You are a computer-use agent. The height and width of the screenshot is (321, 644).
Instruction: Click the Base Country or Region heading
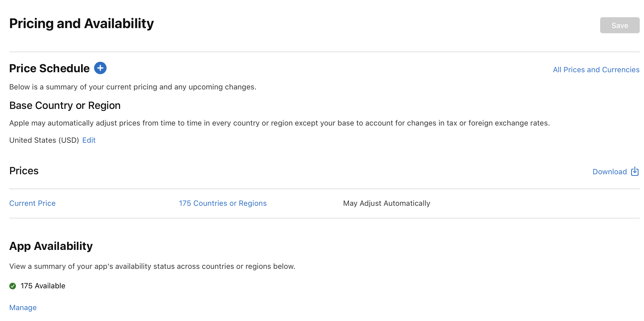(65, 105)
